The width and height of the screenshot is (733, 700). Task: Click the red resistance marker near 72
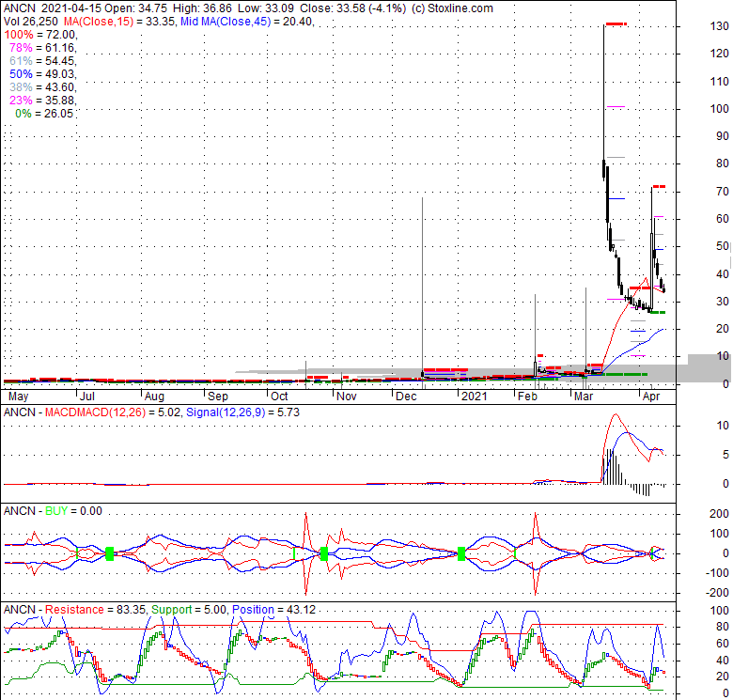(660, 187)
